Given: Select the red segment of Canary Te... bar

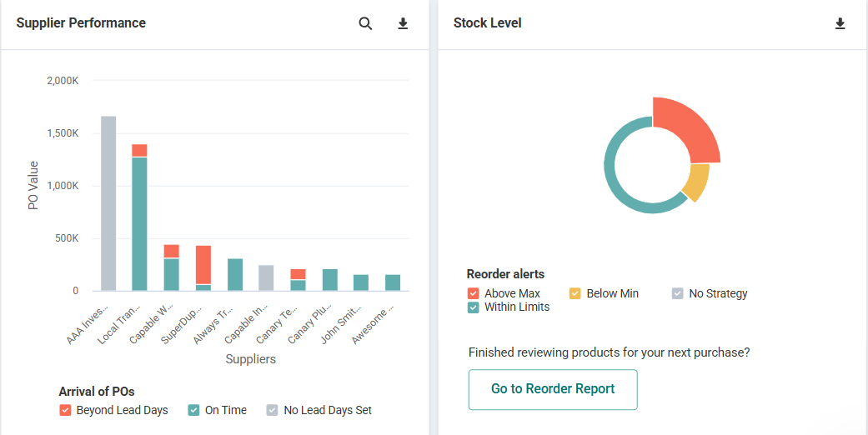Looking at the screenshot, I should point(299,274).
